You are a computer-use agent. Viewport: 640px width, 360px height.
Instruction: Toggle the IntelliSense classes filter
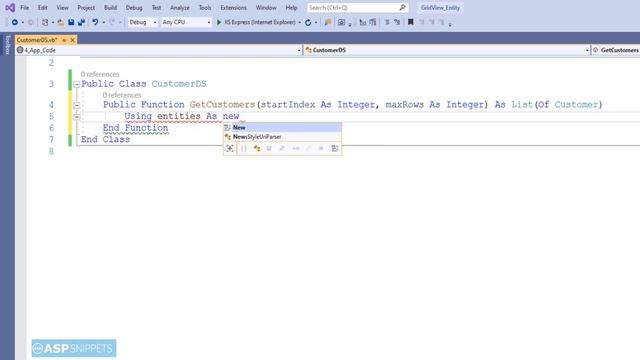(257, 149)
